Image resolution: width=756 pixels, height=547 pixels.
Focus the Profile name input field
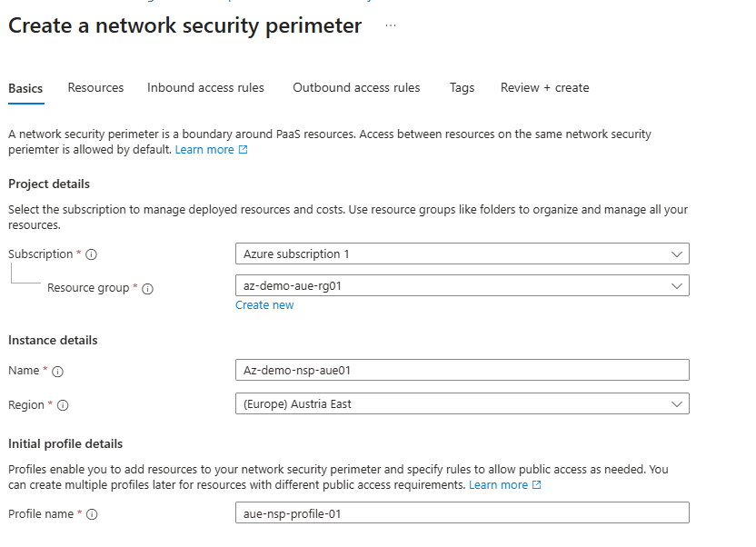click(x=462, y=513)
